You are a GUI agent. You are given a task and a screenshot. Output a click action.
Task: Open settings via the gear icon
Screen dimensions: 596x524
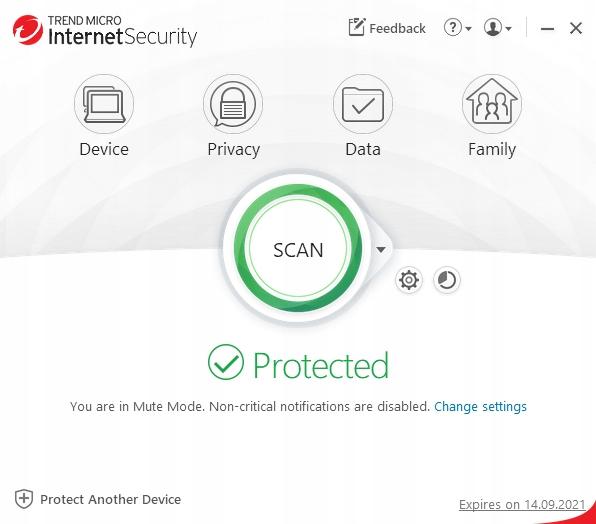409,280
